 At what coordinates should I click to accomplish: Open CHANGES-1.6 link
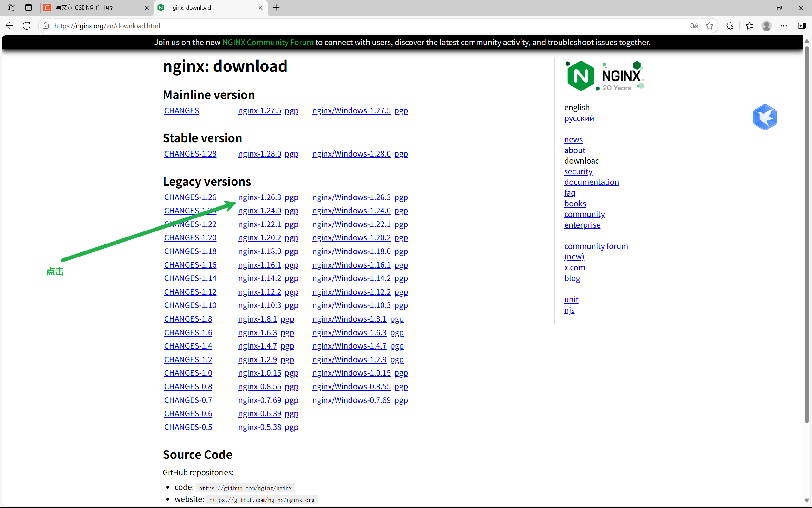[x=188, y=333]
